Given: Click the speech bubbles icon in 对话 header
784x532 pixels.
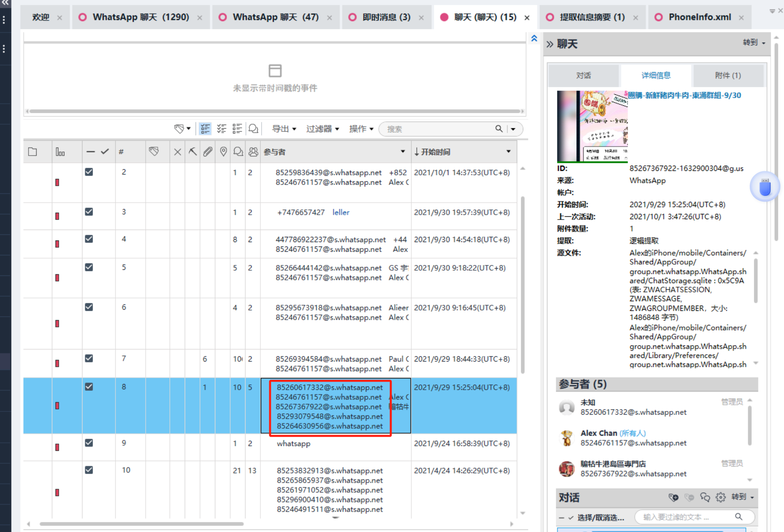Looking at the screenshot, I should [705, 497].
